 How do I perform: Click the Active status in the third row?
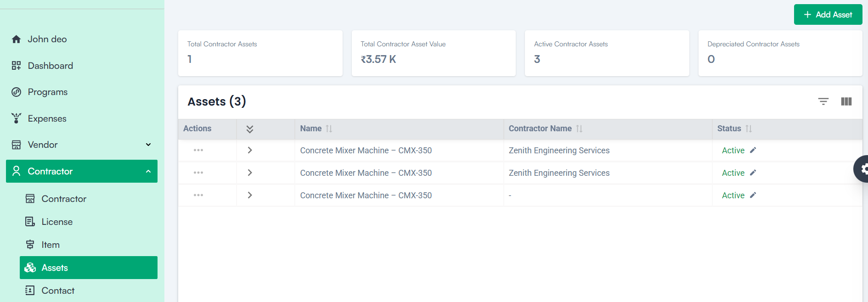733,196
